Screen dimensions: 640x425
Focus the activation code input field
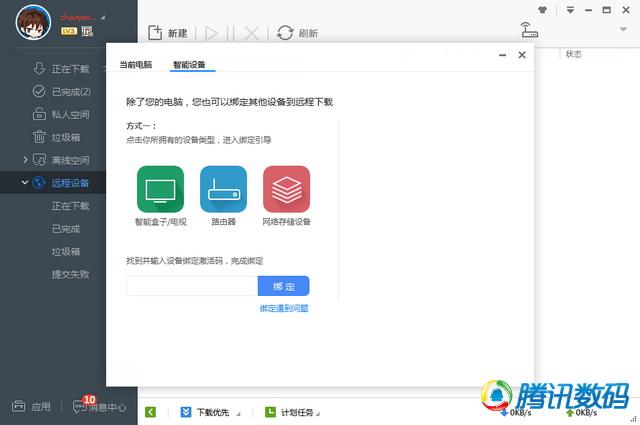[x=192, y=286]
